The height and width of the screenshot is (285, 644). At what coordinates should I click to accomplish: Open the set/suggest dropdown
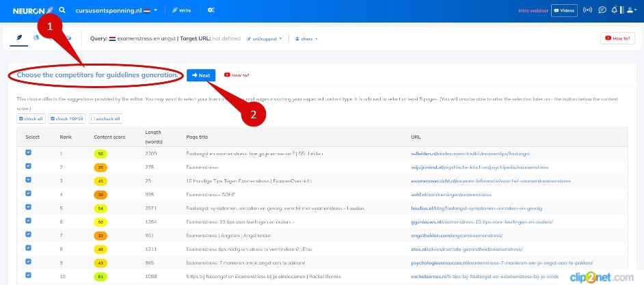[x=264, y=38]
